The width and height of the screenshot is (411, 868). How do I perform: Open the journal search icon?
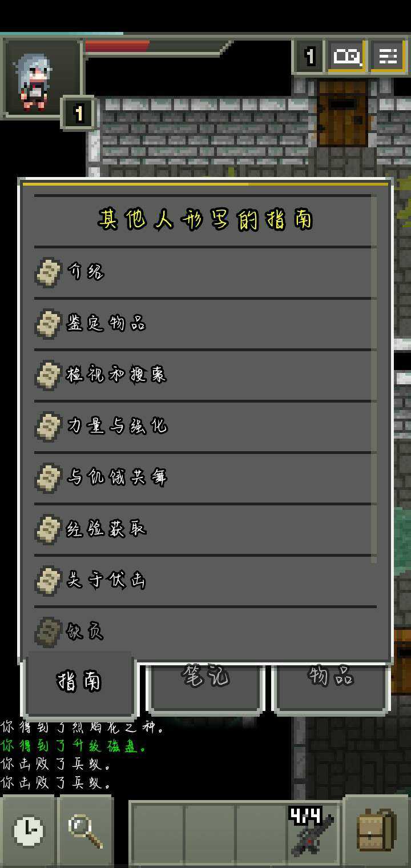tap(347, 56)
